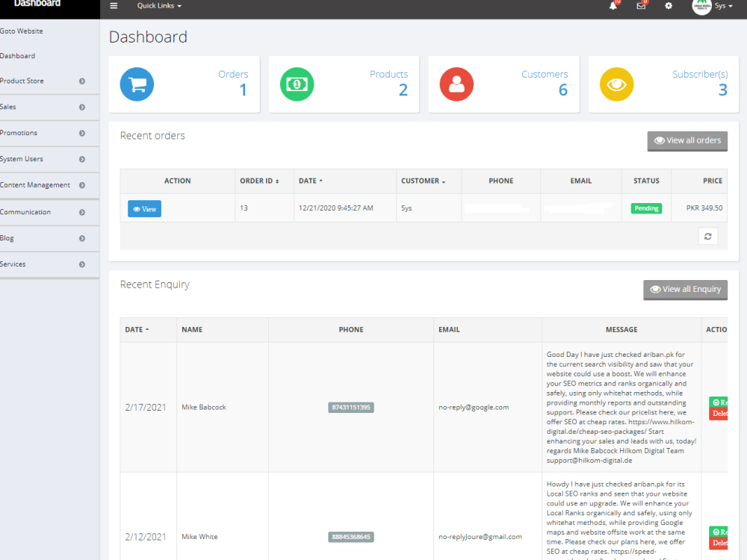Click the Customers person icon

tap(456, 84)
